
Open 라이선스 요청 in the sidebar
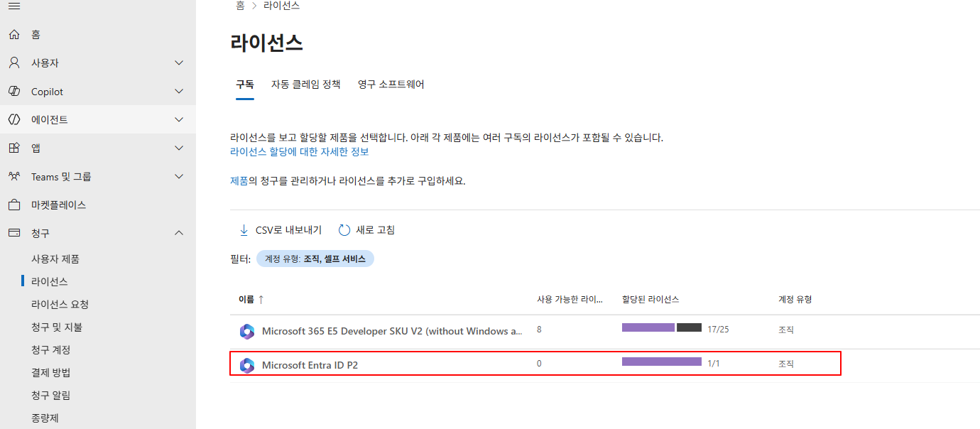click(60, 305)
